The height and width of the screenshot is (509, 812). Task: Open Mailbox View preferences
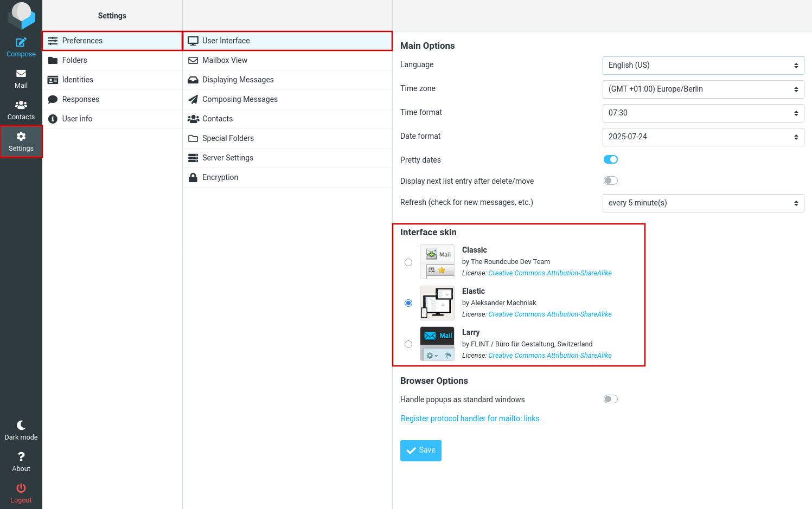coord(225,60)
